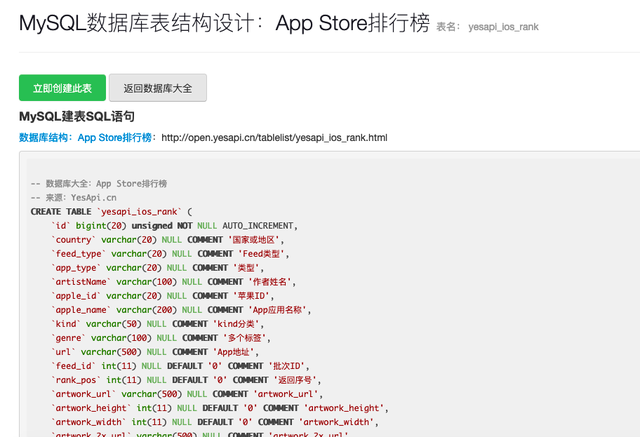640x437 pixels.
Task: Click the `country` varchar(20) column line
Action: click(x=167, y=240)
